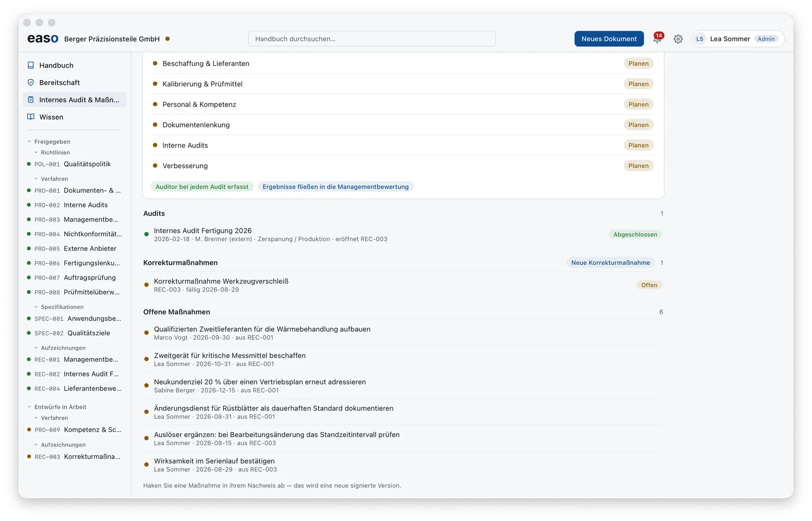
Task: Collapse the Verfahren group under Freigegeben
Action: click(51, 179)
